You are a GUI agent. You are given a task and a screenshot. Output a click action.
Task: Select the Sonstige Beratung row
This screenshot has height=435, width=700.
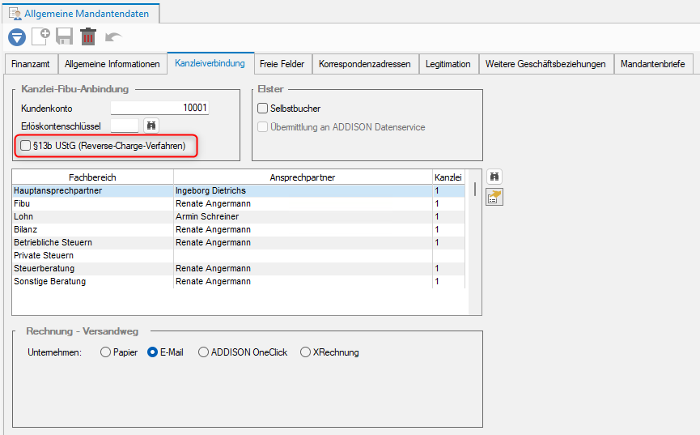[238, 281]
